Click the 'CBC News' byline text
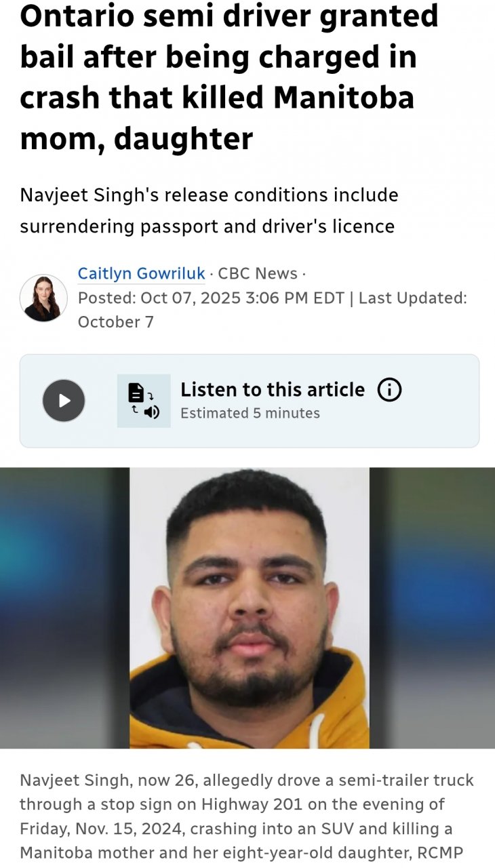 tap(258, 273)
